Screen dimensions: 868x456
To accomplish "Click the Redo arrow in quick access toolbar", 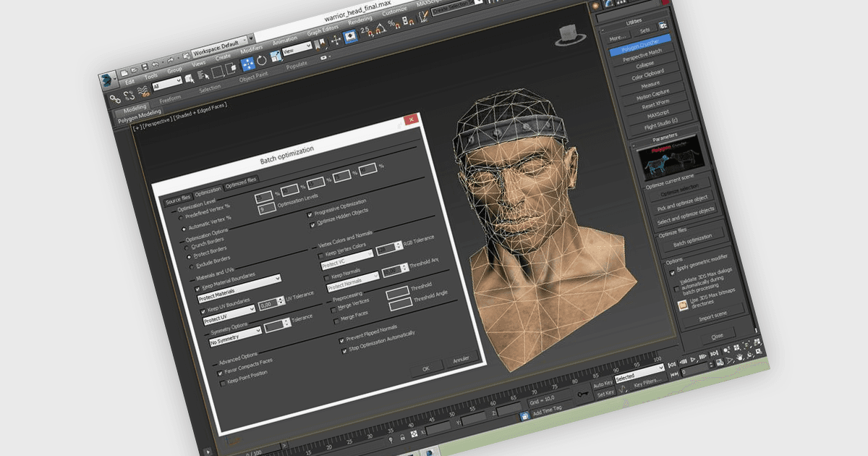I will pyautogui.click(x=171, y=60).
